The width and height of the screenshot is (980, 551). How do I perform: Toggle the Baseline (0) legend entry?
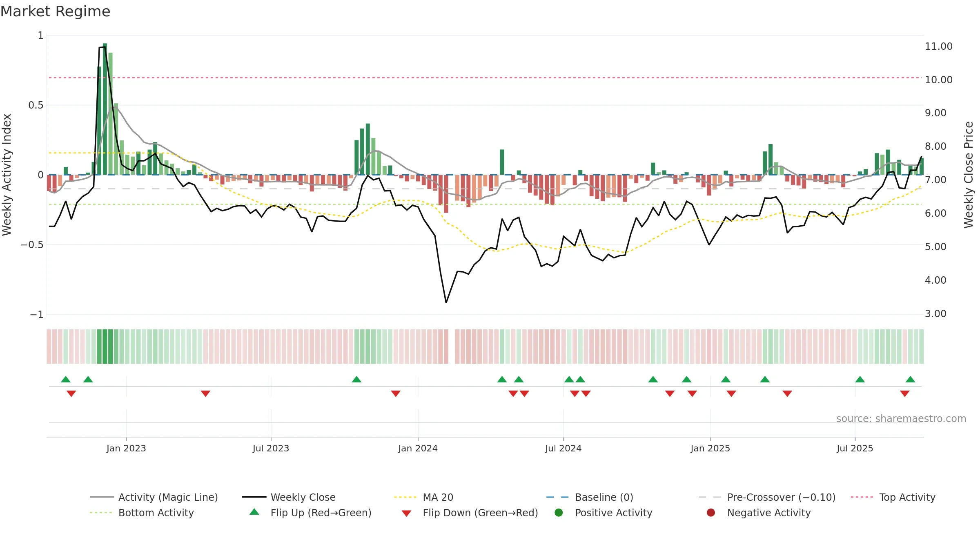click(x=590, y=497)
